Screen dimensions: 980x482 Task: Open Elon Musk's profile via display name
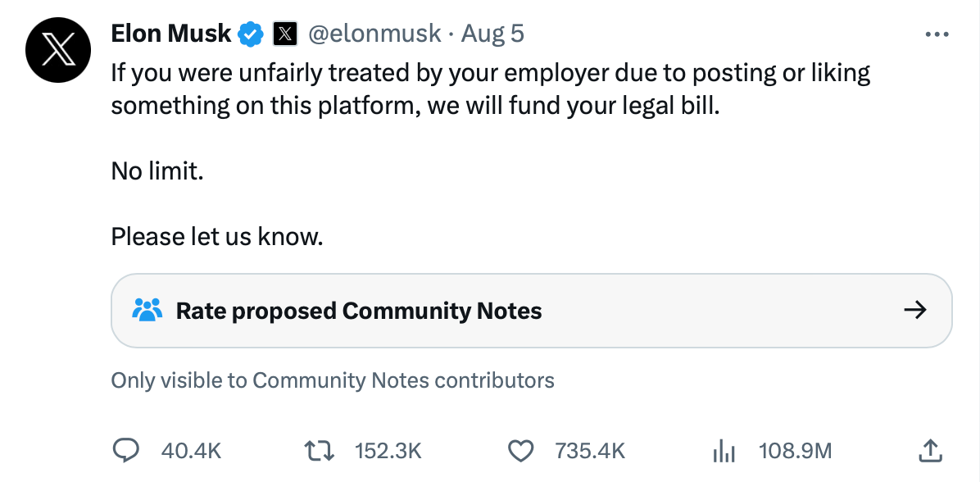pos(170,34)
